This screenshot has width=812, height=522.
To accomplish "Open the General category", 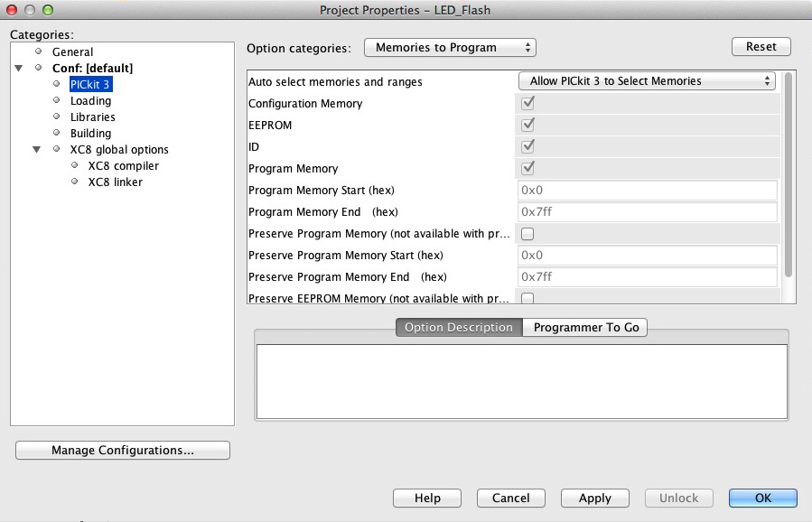I will pos(72,52).
